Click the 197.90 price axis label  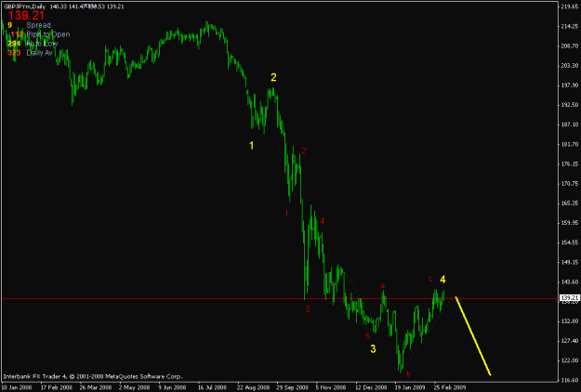[570, 85]
